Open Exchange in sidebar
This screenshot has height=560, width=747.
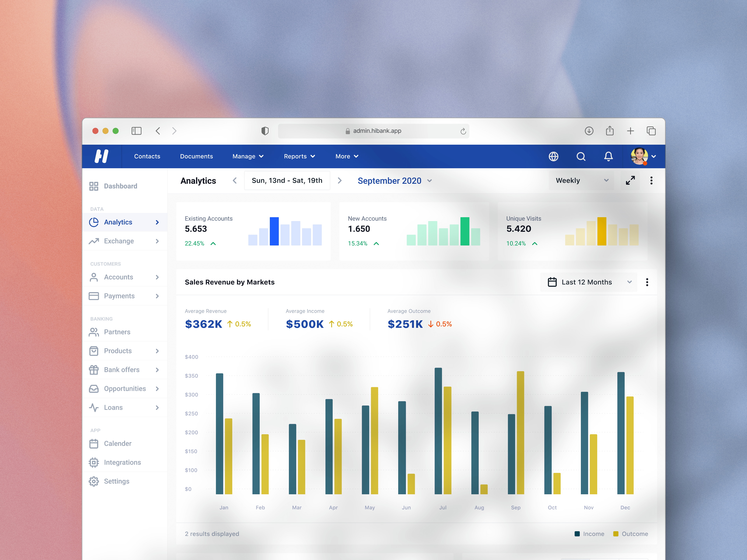pyautogui.click(x=125, y=241)
